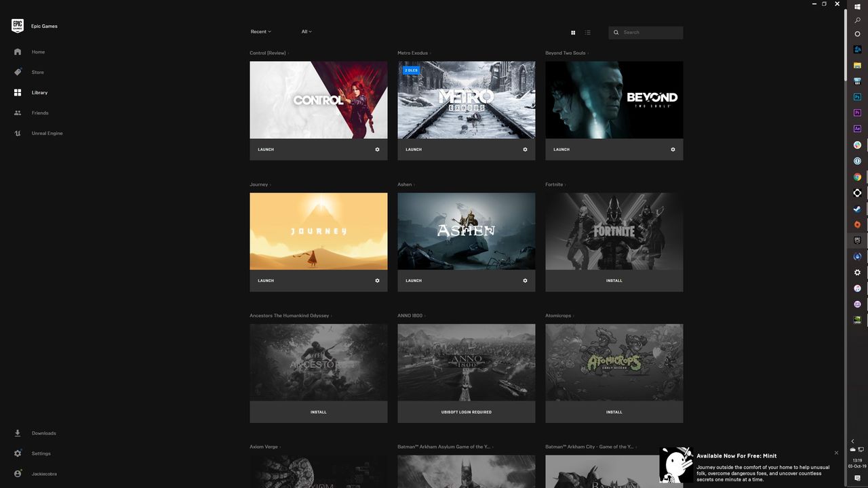
Task: Expand the Metro Exodus title chevron
Action: (x=431, y=53)
